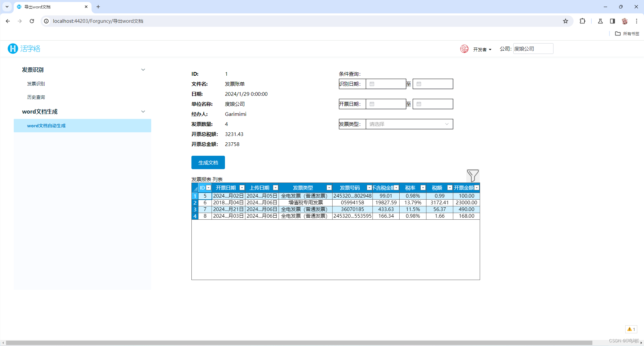Open 开发者 user dropdown
644x346 pixels.
pos(482,50)
